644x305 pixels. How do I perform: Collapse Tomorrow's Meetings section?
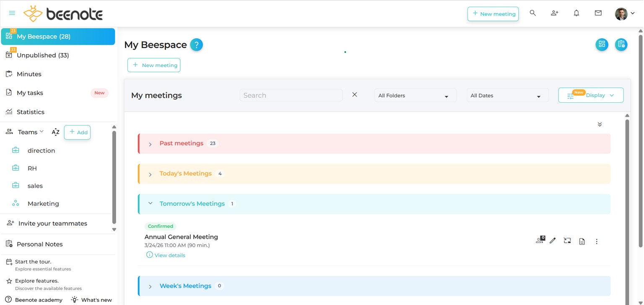coord(150,203)
